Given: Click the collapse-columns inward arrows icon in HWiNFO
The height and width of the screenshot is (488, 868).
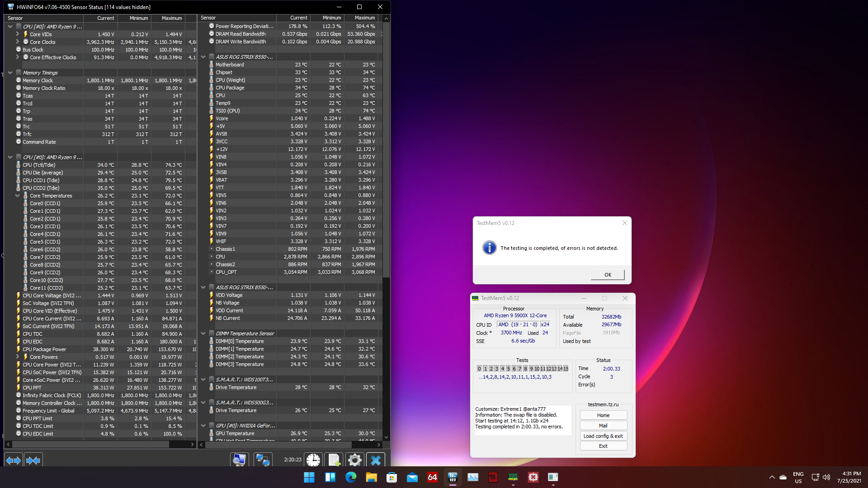Looking at the screenshot, I should click(x=33, y=460).
